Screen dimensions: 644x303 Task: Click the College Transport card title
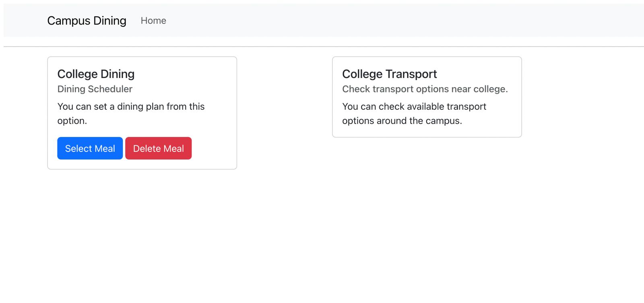(389, 74)
